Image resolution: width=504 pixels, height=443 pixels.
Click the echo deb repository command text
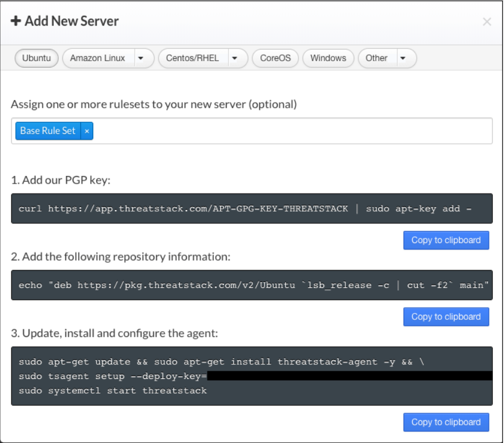253,285
